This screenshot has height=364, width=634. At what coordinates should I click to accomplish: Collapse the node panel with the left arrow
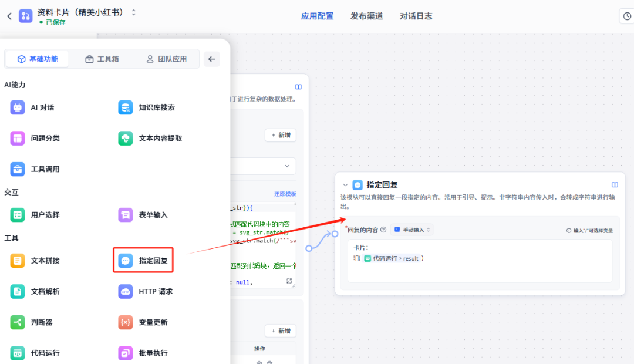pos(211,59)
